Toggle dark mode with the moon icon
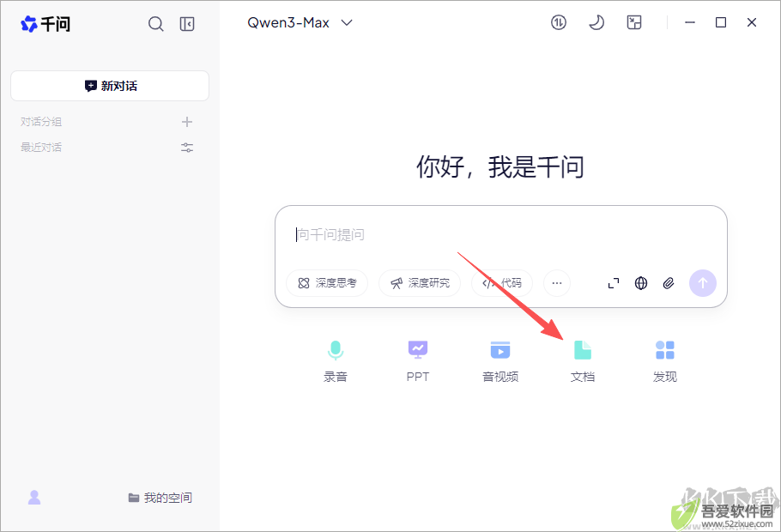 pos(596,22)
